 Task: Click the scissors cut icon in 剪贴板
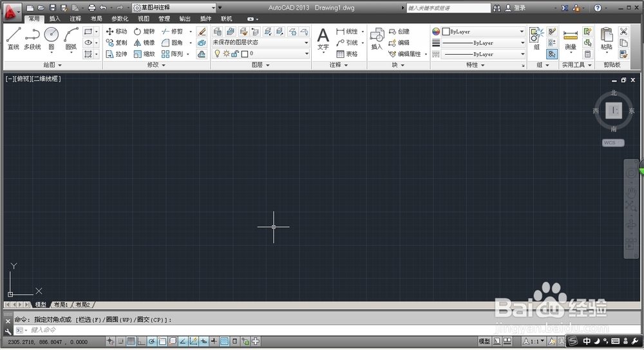pyautogui.click(x=623, y=31)
